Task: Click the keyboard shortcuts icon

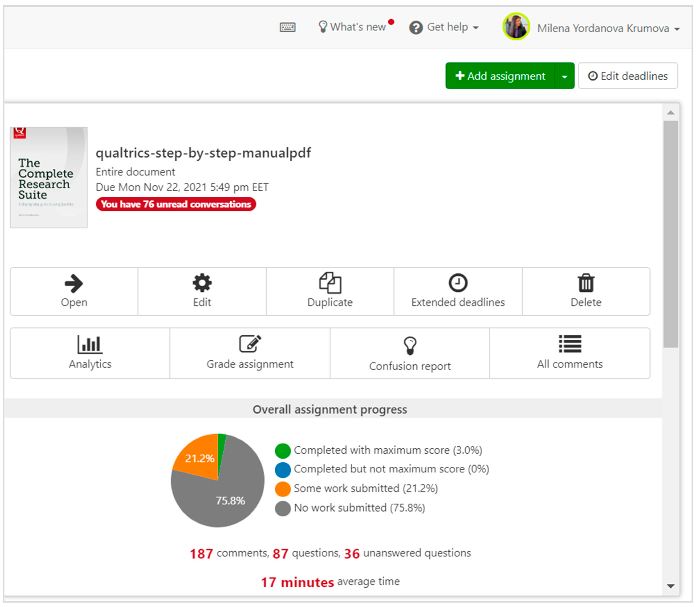Action: 288,27
